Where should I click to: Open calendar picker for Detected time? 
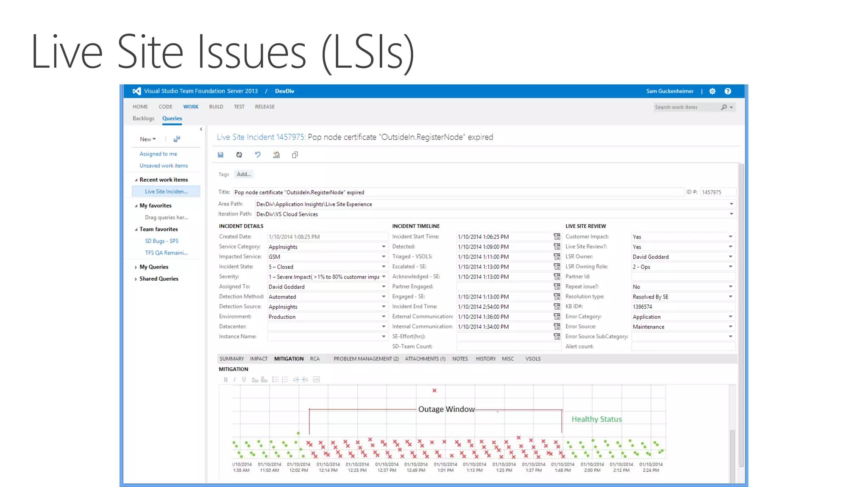pyautogui.click(x=557, y=246)
